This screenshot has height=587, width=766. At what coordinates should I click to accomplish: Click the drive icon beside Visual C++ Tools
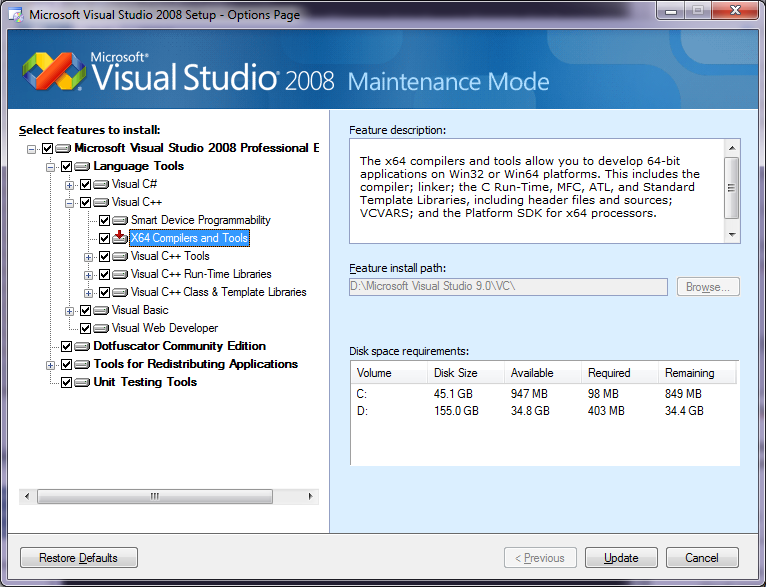[120, 256]
